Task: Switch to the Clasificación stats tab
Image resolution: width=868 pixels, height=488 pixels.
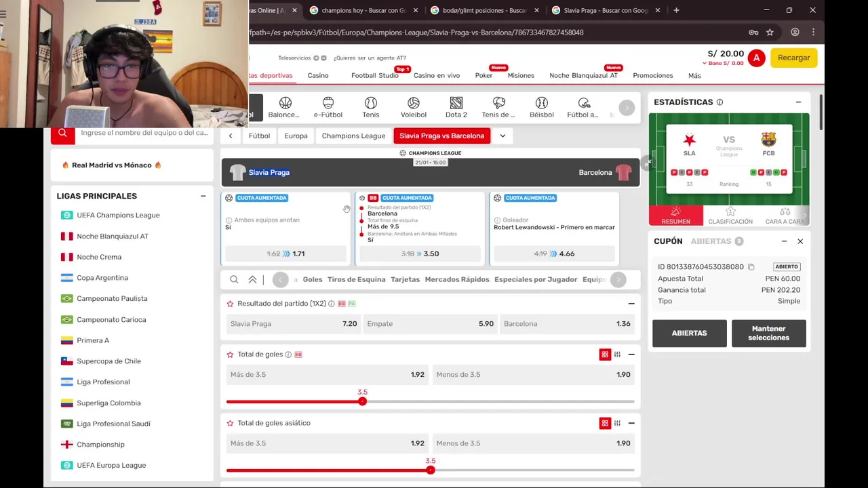Action: click(730, 216)
